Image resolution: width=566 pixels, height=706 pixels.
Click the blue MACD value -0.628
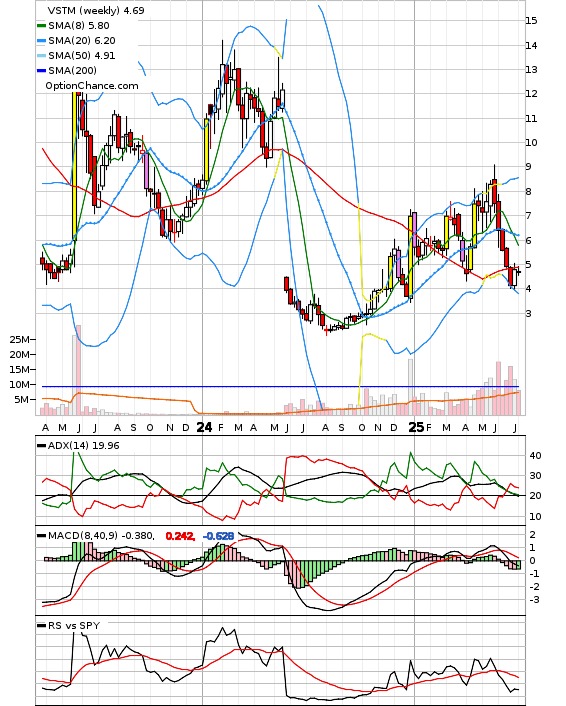(x=218, y=536)
